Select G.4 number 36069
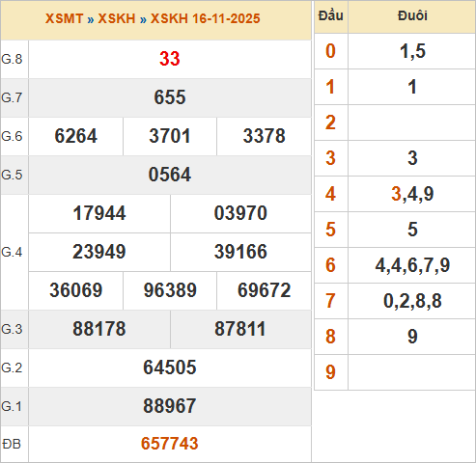 [x=75, y=290]
